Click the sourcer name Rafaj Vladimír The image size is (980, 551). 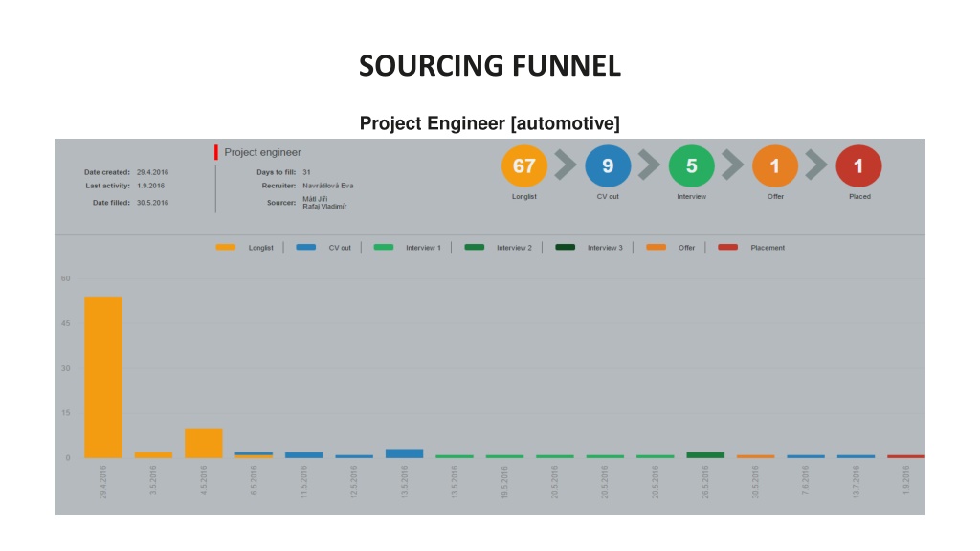pyautogui.click(x=324, y=207)
